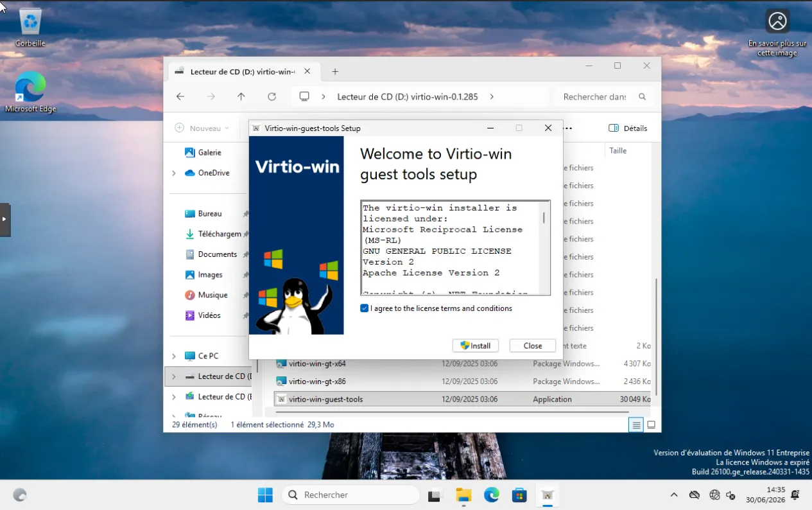Switch to details list view in status bar
The width and height of the screenshot is (812, 510).
636,425
